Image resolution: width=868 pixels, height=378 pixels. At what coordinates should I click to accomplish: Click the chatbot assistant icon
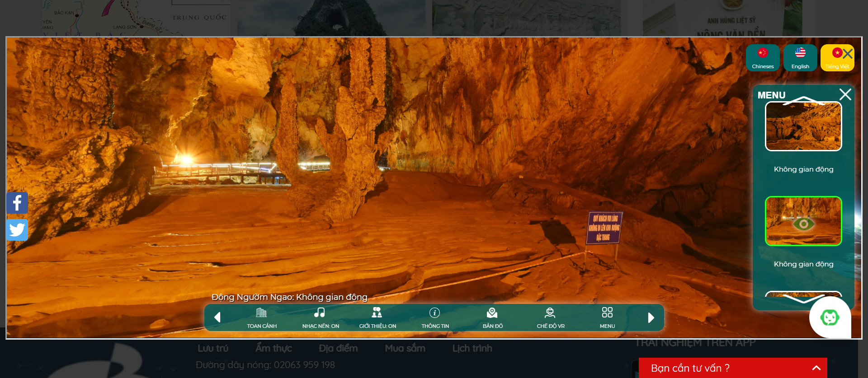pyautogui.click(x=830, y=317)
